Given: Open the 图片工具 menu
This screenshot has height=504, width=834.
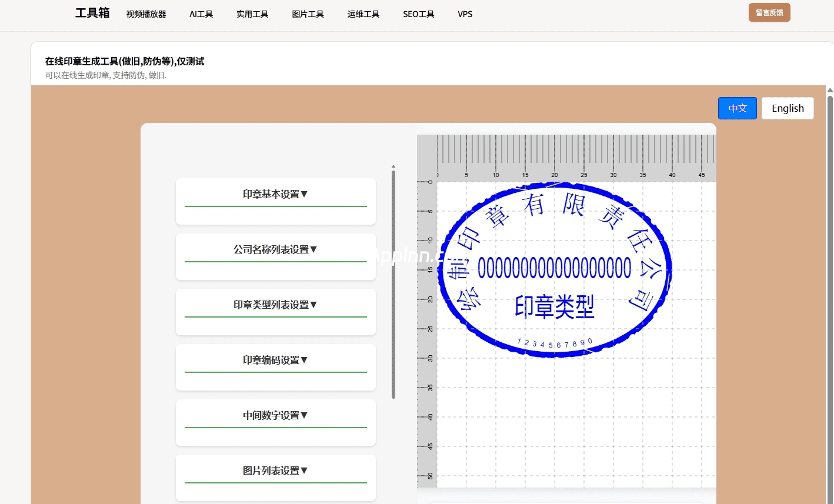Looking at the screenshot, I should tap(308, 14).
